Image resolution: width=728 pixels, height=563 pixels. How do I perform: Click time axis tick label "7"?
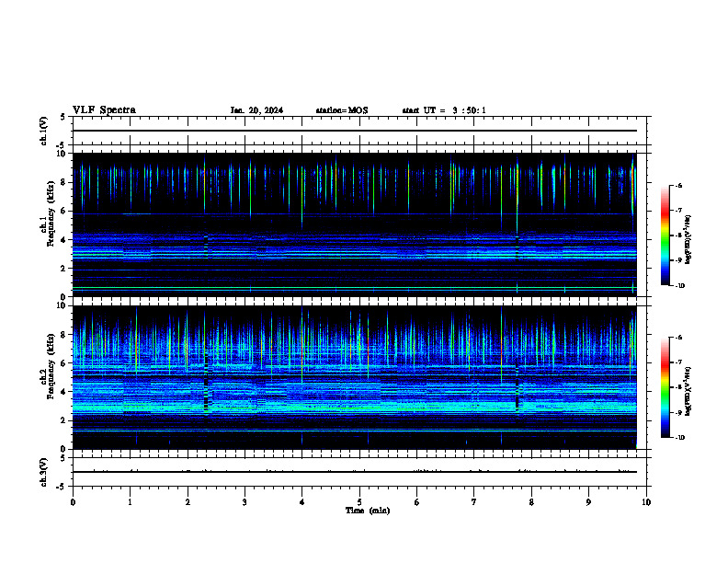coord(474,502)
